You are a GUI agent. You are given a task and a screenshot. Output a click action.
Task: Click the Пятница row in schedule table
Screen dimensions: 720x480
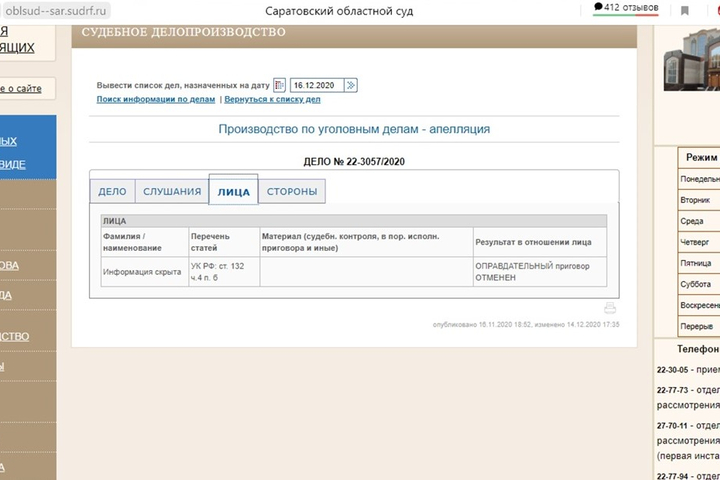tap(699, 263)
